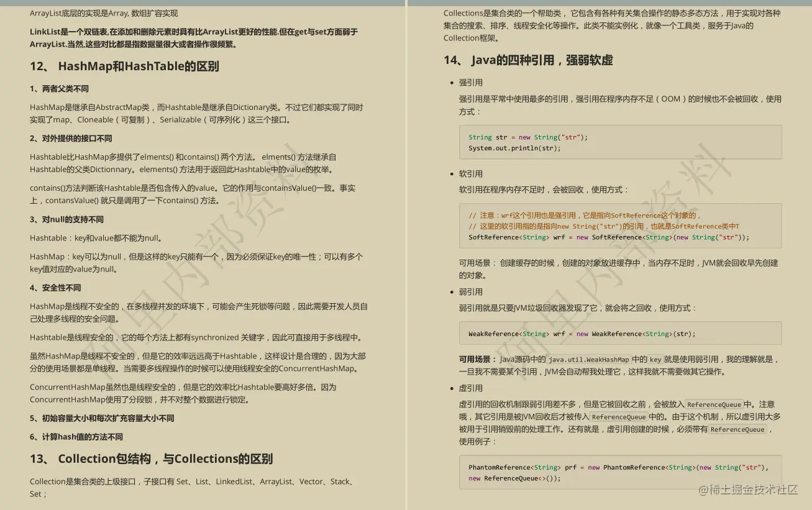Viewport: 812px width, 510px height.
Task: Click comment line starting "// 注意：wrf这个引用"
Action: coord(585,216)
